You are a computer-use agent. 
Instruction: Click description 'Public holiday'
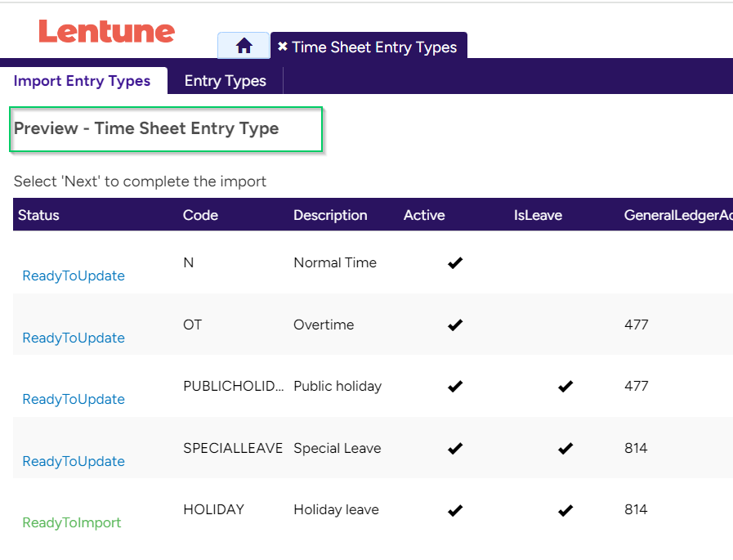[x=337, y=387]
